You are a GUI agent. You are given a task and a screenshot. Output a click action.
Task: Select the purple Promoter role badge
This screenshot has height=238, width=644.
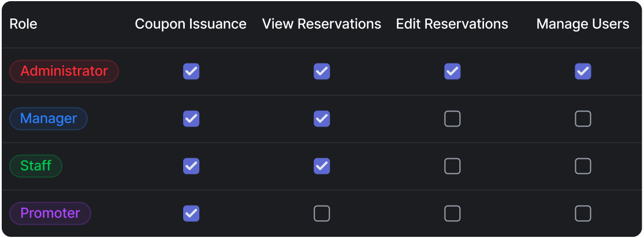[x=50, y=214]
